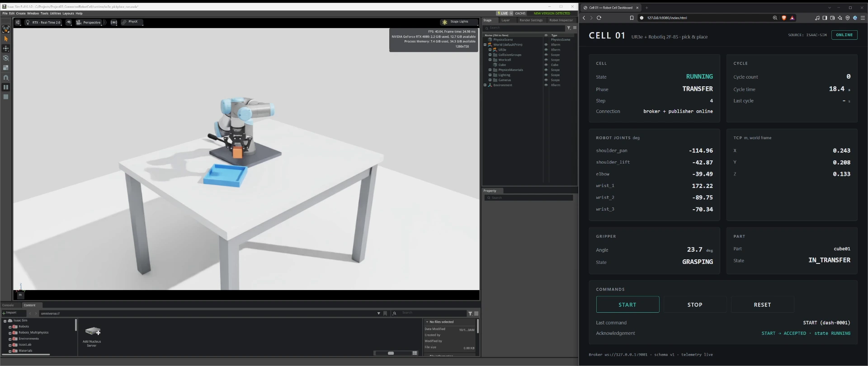Toggle visibility eye for Lighting scope
The width and height of the screenshot is (868, 366).
[x=546, y=75]
